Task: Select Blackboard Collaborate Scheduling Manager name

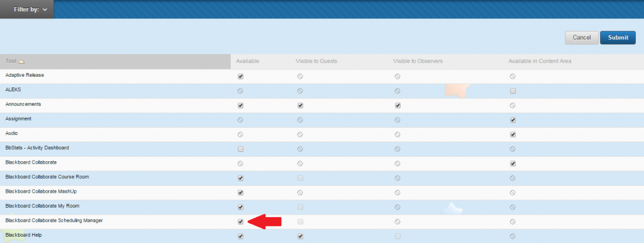Action: tap(54, 220)
